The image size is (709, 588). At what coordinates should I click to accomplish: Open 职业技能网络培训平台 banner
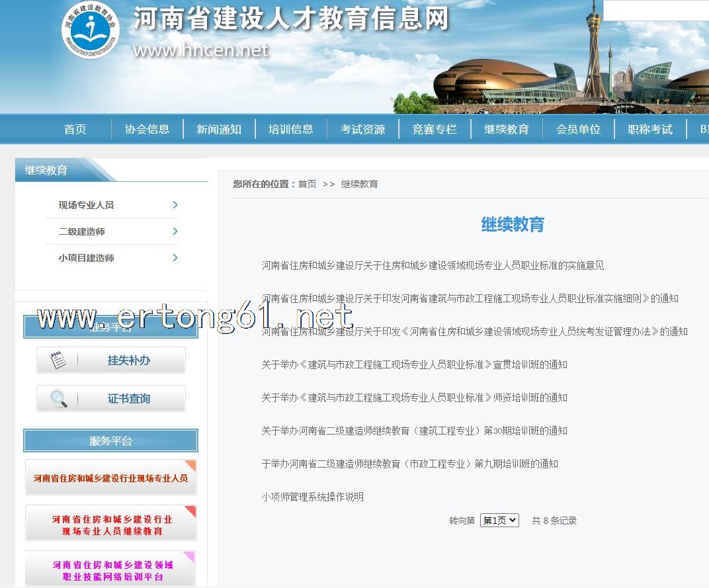[110, 570]
